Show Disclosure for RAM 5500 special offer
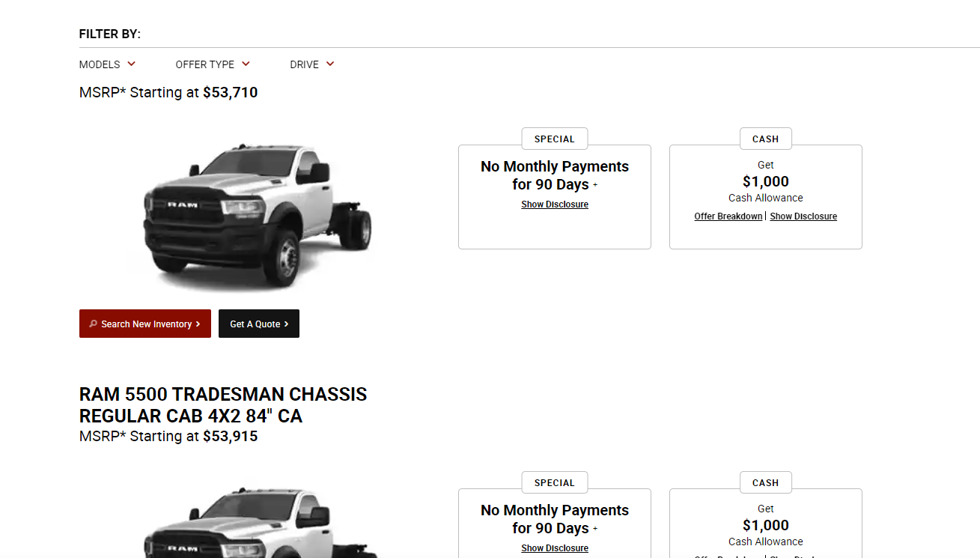The width and height of the screenshot is (980, 558). (x=555, y=548)
